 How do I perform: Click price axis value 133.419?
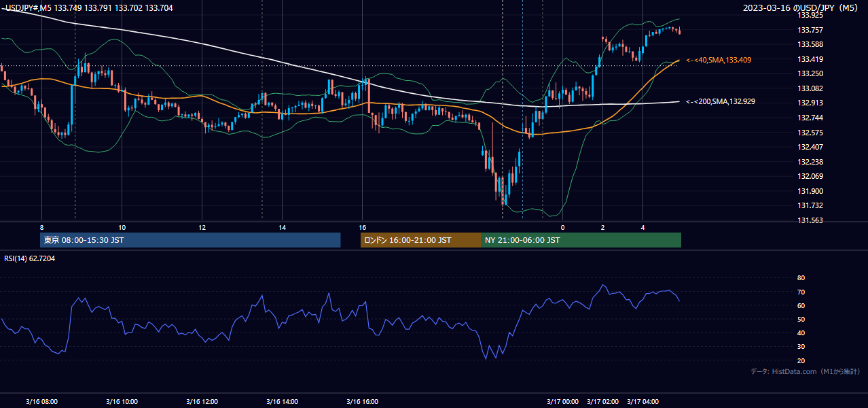tap(810, 59)
